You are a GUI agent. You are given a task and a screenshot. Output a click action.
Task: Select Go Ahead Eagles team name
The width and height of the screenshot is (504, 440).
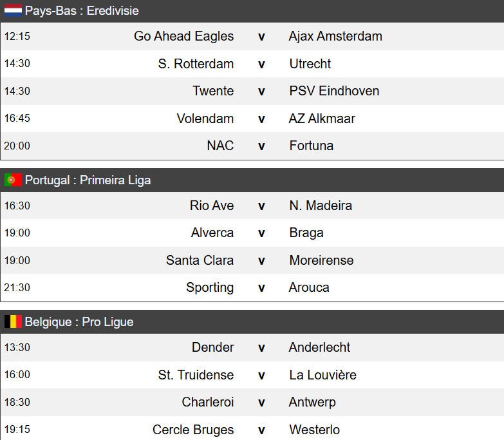183,36
